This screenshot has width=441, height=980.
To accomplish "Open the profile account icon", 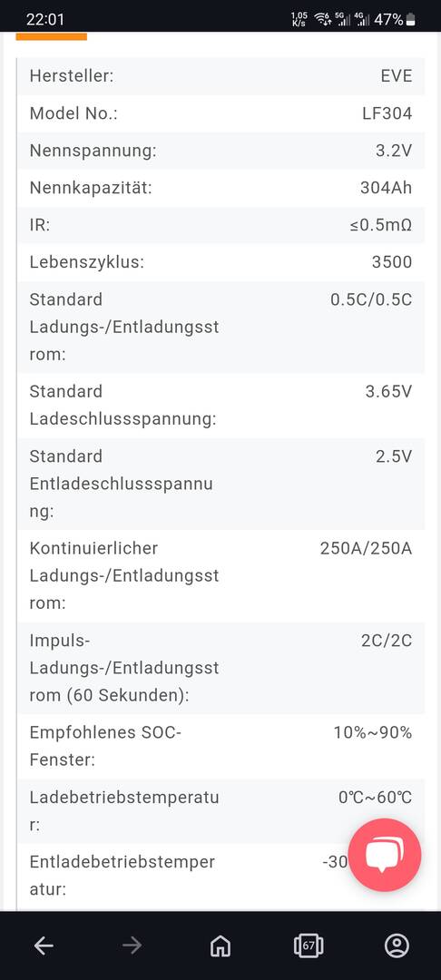I will tap(397, 946).
